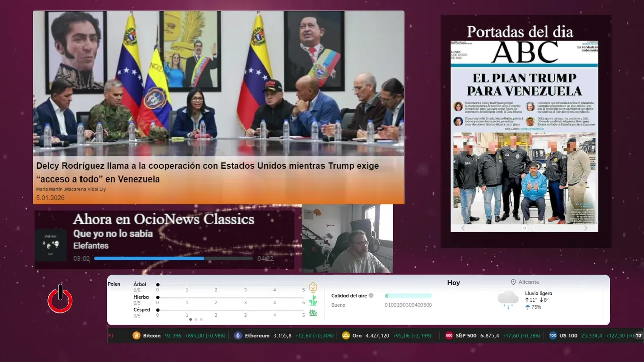The image size is (644, 362).
Task: Click the '75%' rain probability
Action: click(x=536, y=307)
